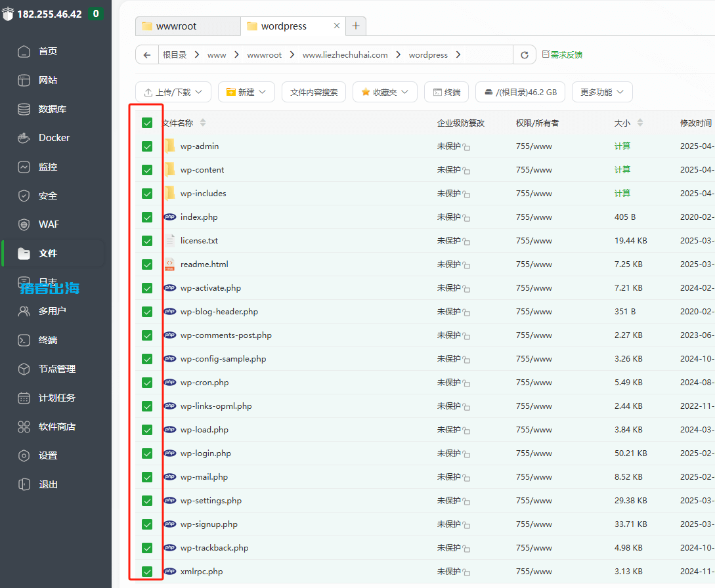Click the 文件内容搜索 button
715x588 pixels.
pyautogui.click(x=314, y=93)
